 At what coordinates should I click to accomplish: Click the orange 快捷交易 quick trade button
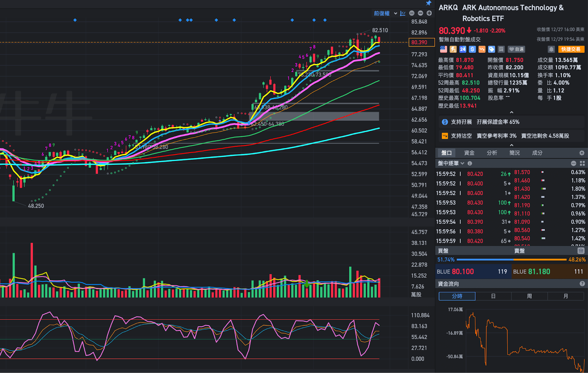(x=571, y=49)
